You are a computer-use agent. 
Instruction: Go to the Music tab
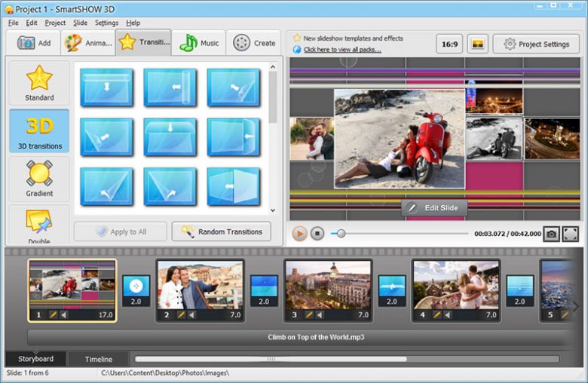pyautogui.click(x=199, y=43)
